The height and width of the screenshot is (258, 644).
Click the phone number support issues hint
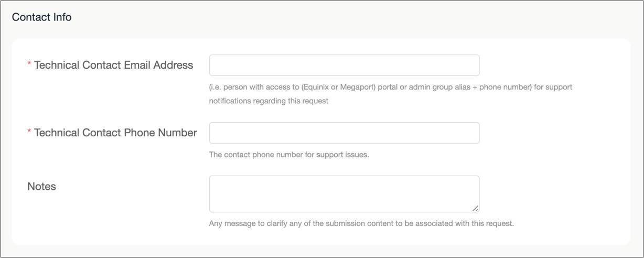[x=289, y=155]
